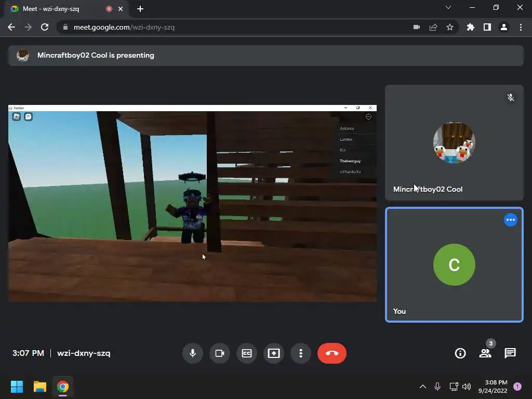Open notification center badge
Image resolution: width=532 pixels, height=399 pixels.
(x=517, y=387)
